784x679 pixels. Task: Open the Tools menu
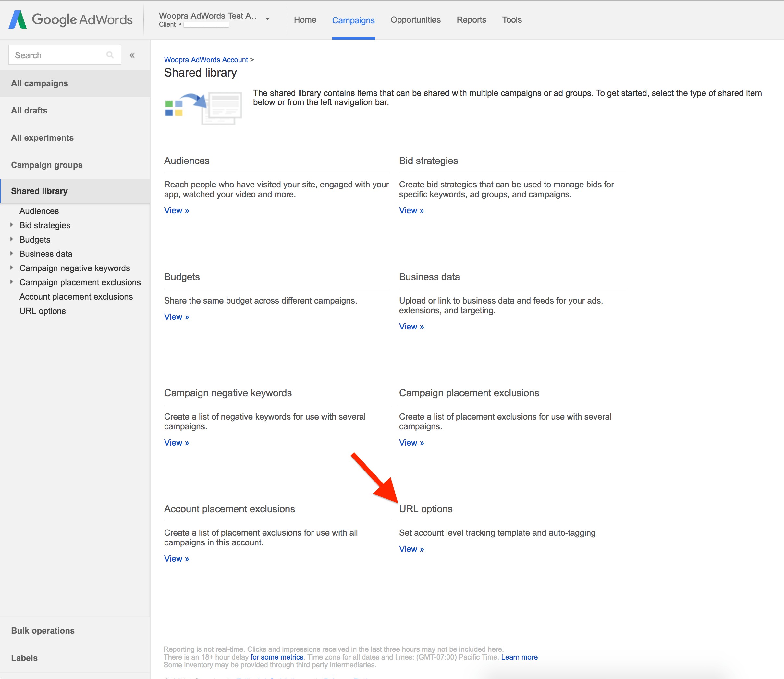511,20
